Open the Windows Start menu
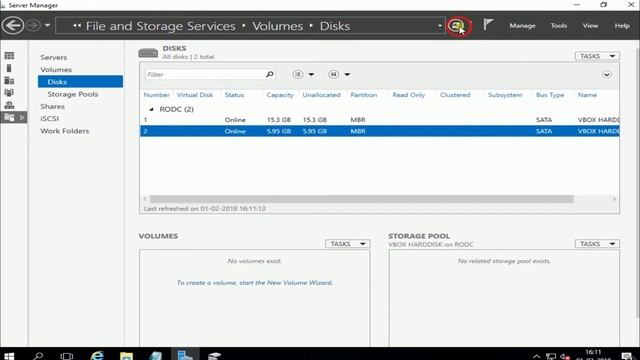This screenshot has height=360, width=640. coord(9,356)
